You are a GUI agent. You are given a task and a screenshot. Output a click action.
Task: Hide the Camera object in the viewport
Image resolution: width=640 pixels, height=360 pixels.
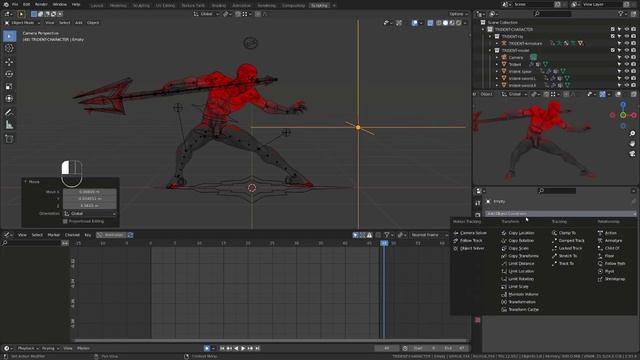[x=627, y=58]
